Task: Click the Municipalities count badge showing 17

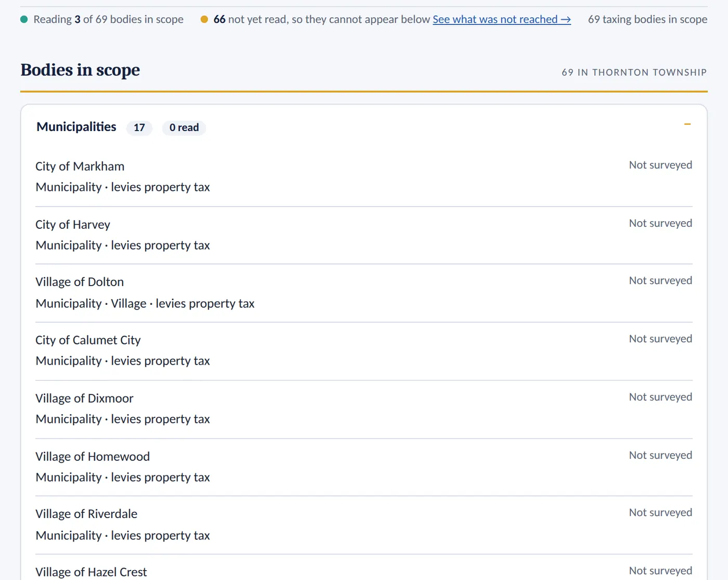Action: tap(139, 127)
